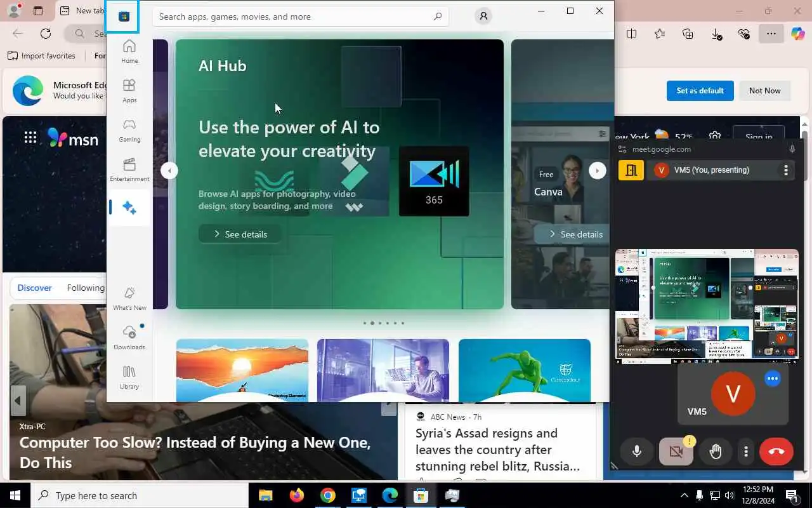Screen dimensions: 812x508
Task: Toggle camera in Meet panel
Action: click(676, 451)
